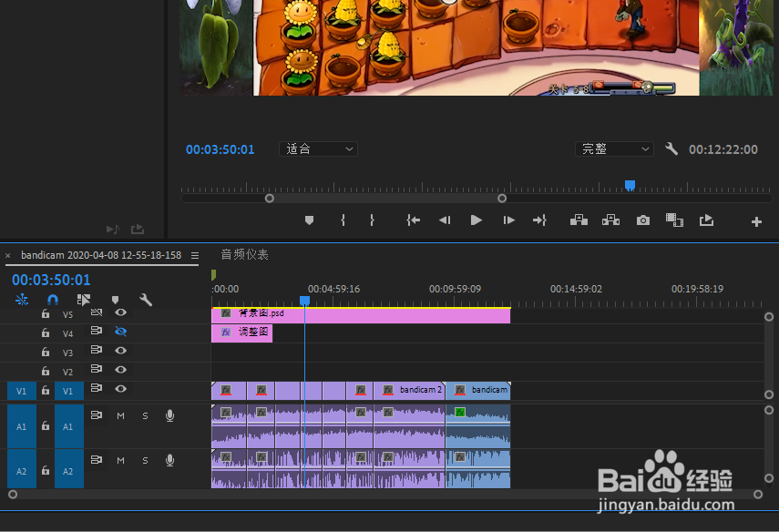Toggle lock on track V3
The height and width of the screenshot is (532, 779).
click(x=46, y=353)
